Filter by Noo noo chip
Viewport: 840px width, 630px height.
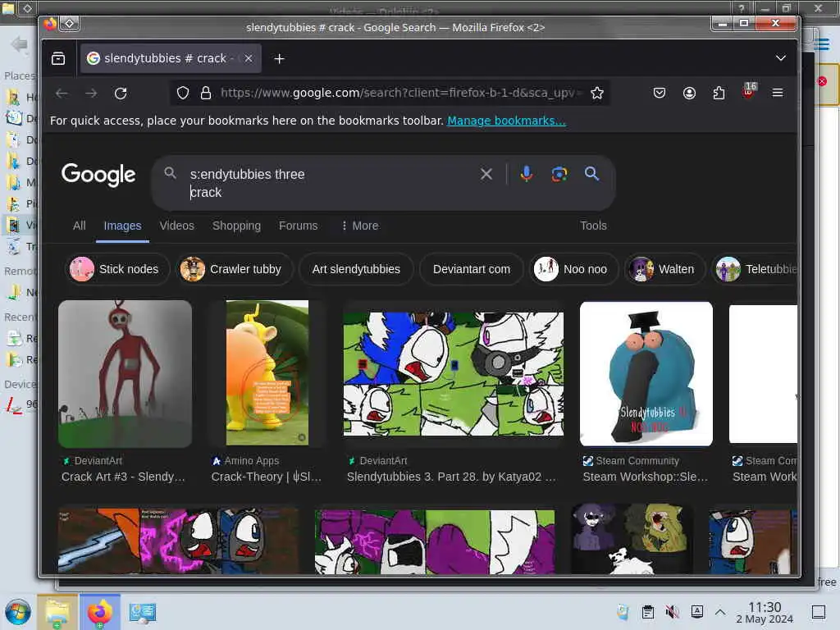[x=573, y=269]
